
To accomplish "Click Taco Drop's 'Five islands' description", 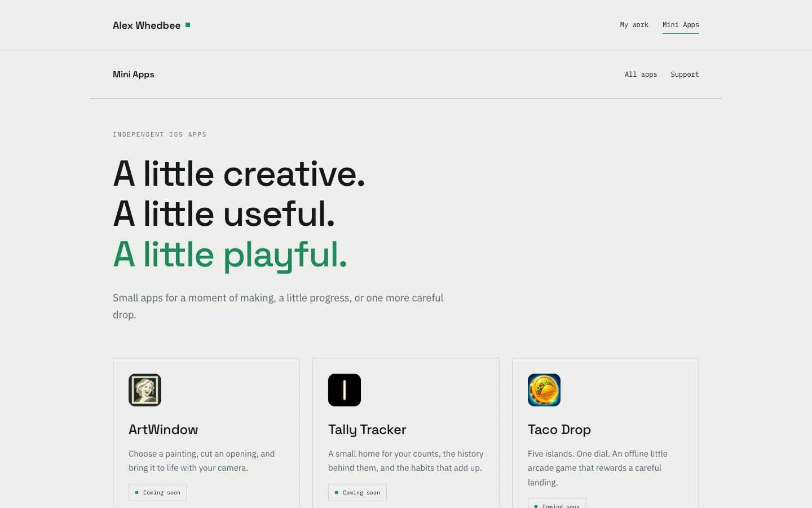I will click(x=598, y=468).
